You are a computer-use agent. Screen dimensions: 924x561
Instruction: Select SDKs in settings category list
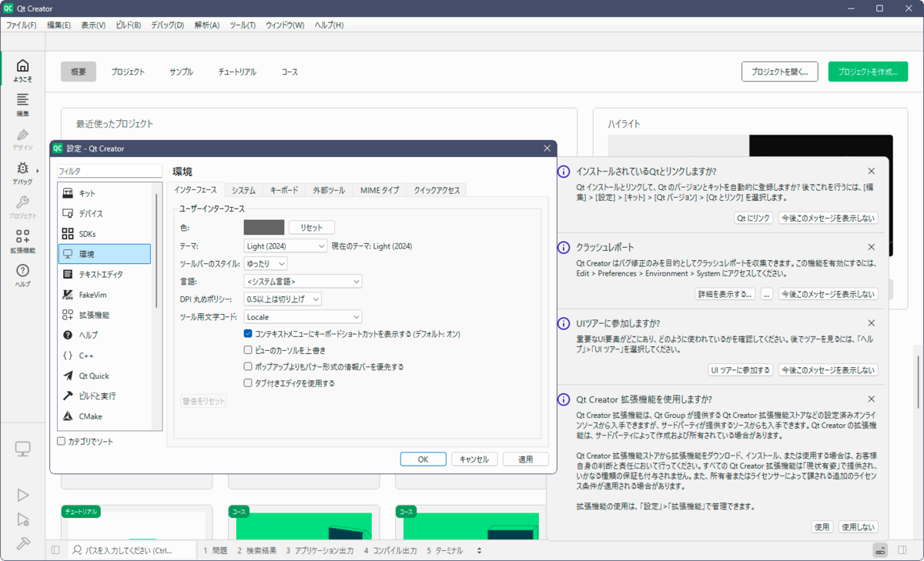[x=104, y=233]
